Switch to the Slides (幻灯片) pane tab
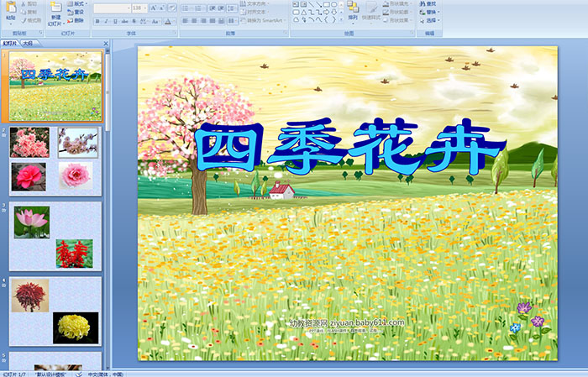 point(10,42)
